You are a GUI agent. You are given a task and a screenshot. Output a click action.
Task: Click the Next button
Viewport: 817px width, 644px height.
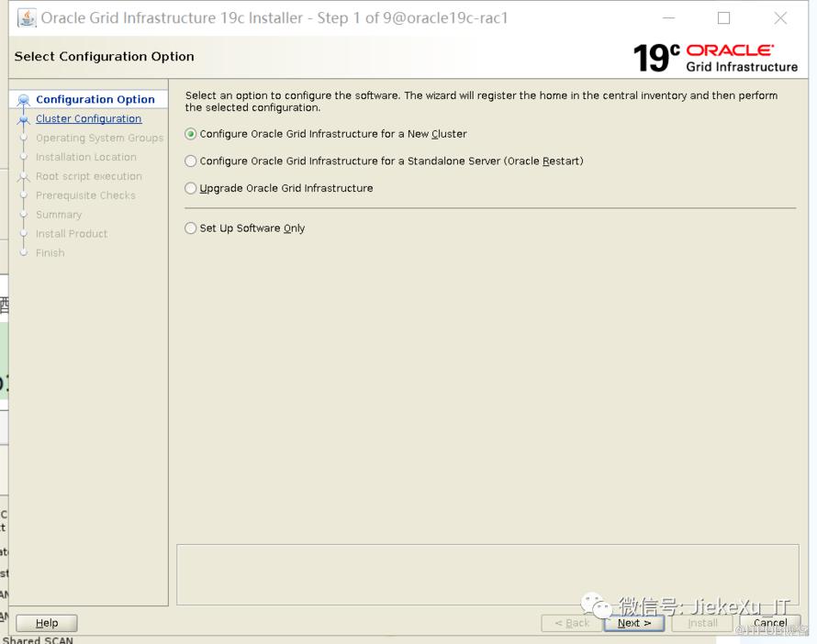tap(633, 623)
